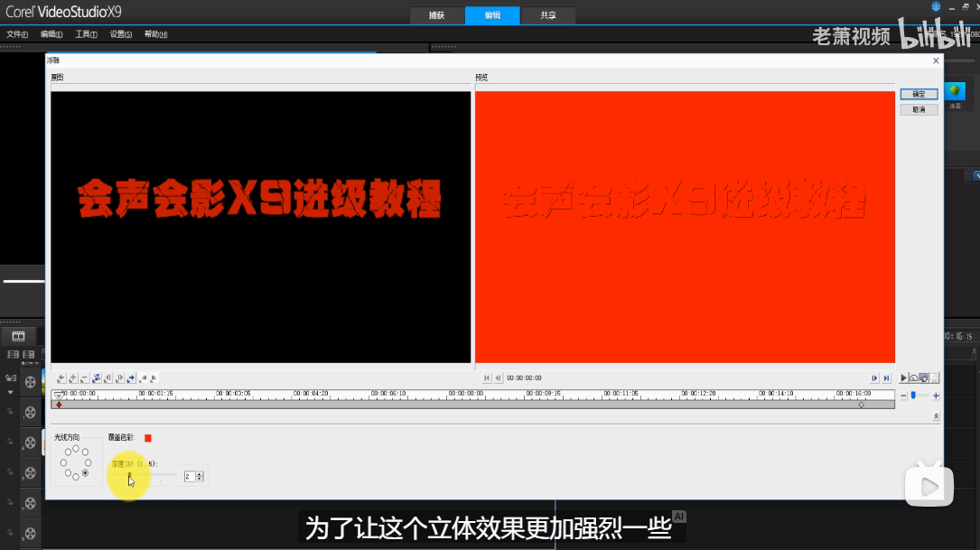Open 工具 menu
The image size is (980, 550).
tap(86, 34)
